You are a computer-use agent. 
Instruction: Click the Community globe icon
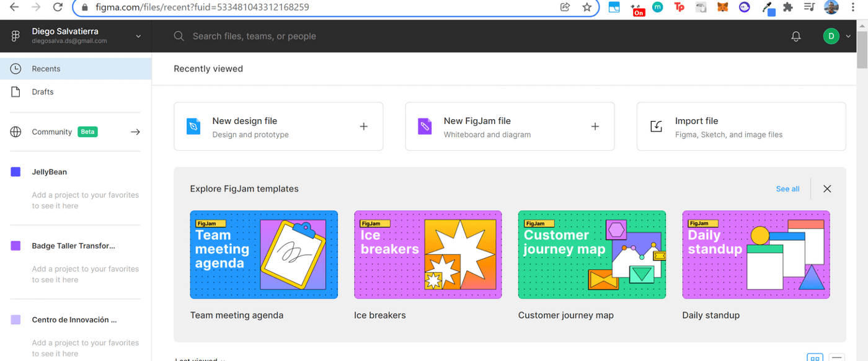tap(16, 131)
